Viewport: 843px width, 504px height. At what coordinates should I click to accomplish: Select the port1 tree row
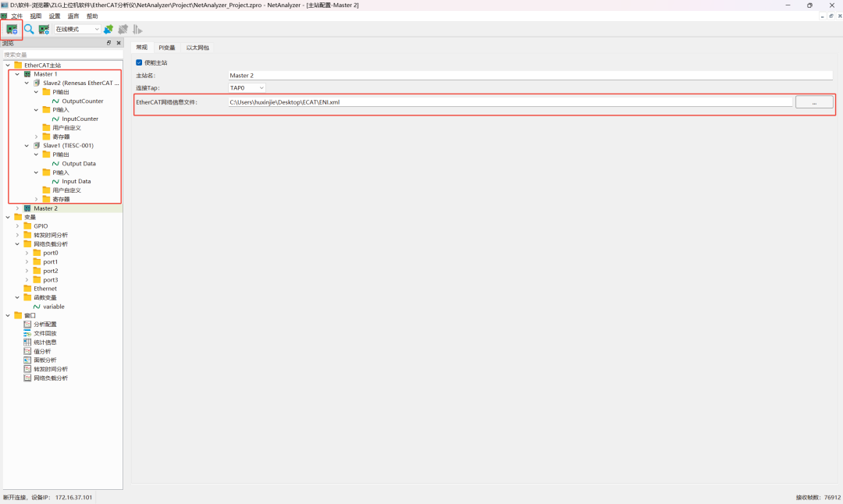tap(51, 261)
